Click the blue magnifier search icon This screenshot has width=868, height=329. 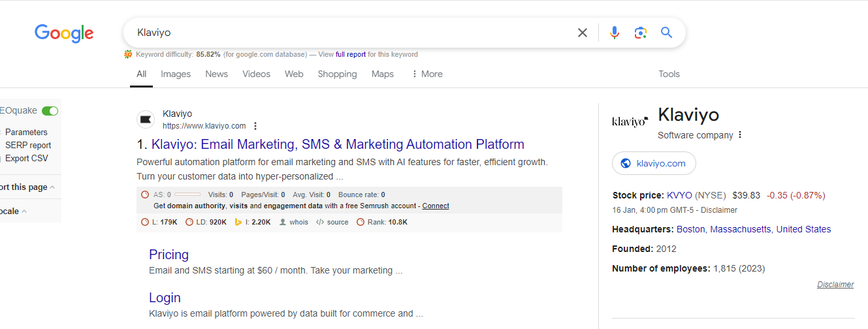click(666, 33)
